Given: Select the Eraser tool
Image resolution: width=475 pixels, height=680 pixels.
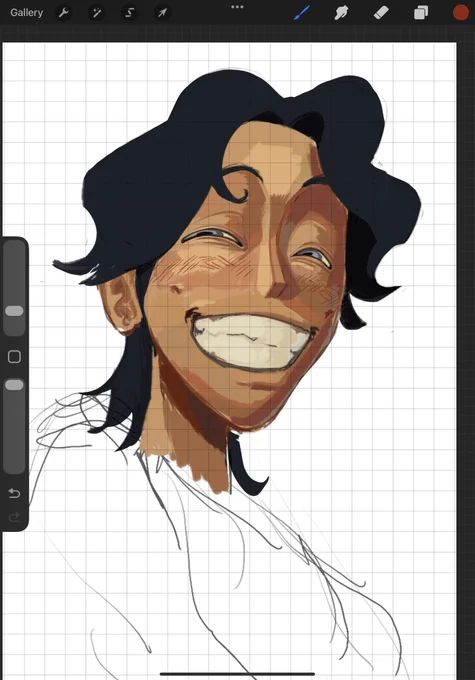Looking at the screenshot, I should click(x=381, y=13).
